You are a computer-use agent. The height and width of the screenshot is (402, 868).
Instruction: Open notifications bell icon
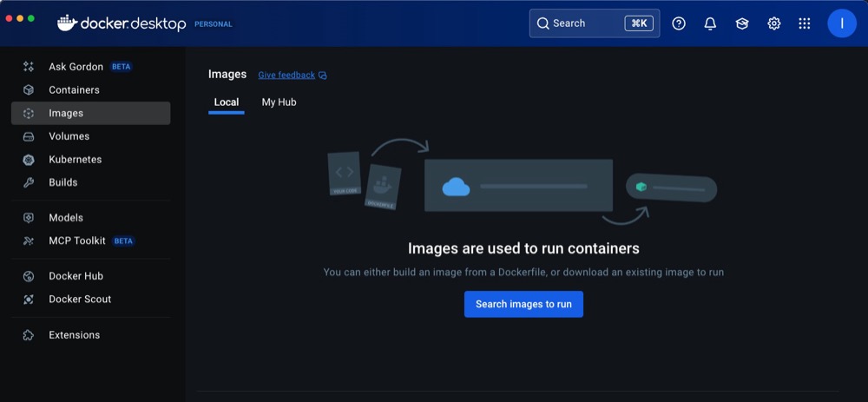pyautogui.click(x=710, y=23)
